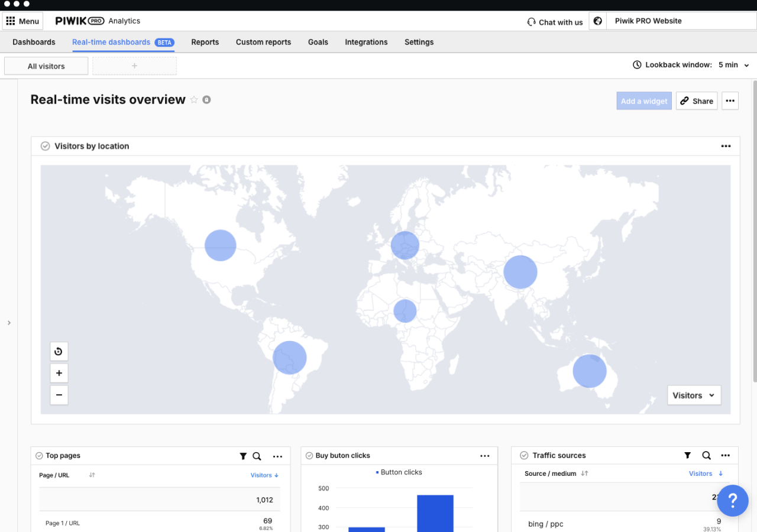
Task: Sort Traffic sources by Visitors column
Action: pyautogui.click(x=706, y=473)
